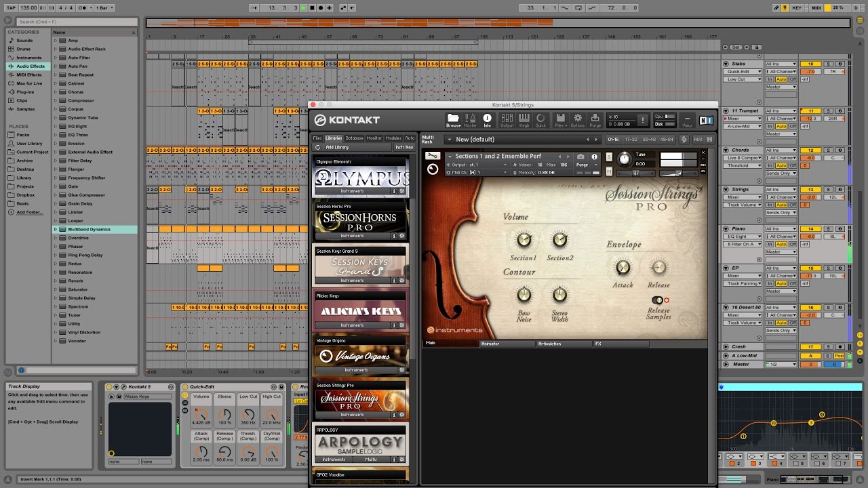Click Session Strings Pro library thumbnail
868x488 pixels.
coord(361,400)
